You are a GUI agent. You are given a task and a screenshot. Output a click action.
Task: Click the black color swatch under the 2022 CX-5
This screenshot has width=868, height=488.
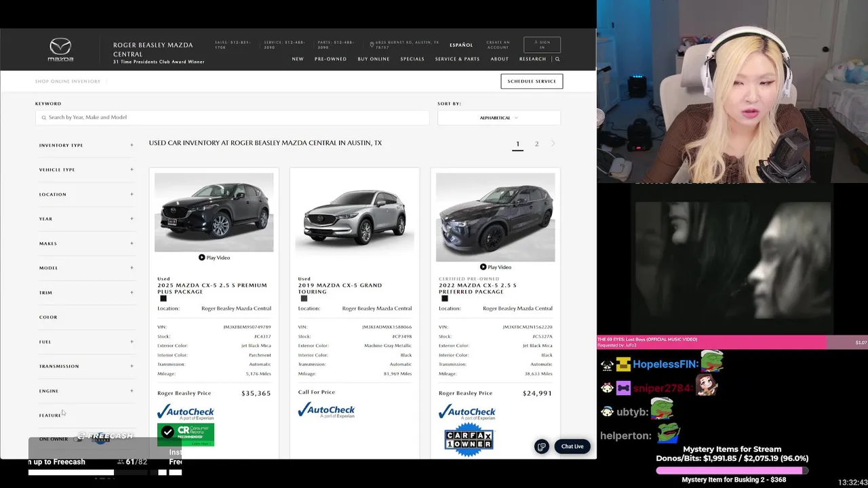point(444,299)
